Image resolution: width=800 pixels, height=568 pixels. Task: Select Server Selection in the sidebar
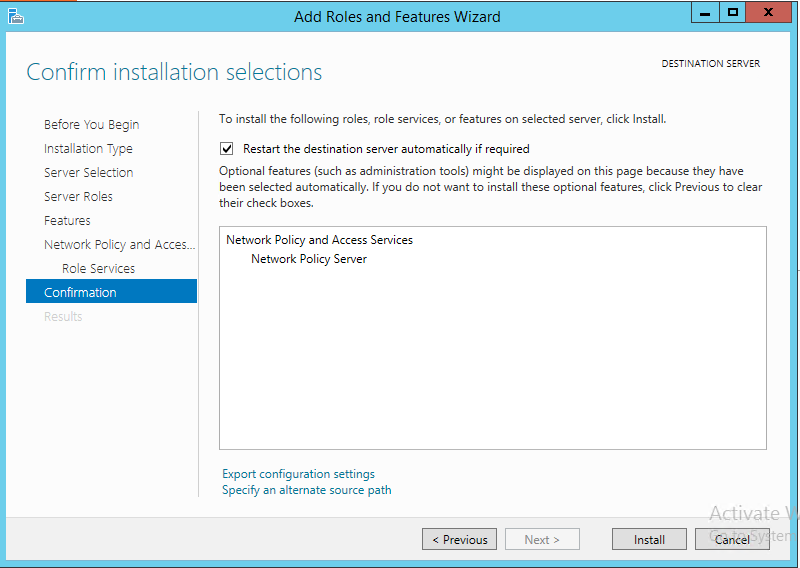tap(88, 173)
